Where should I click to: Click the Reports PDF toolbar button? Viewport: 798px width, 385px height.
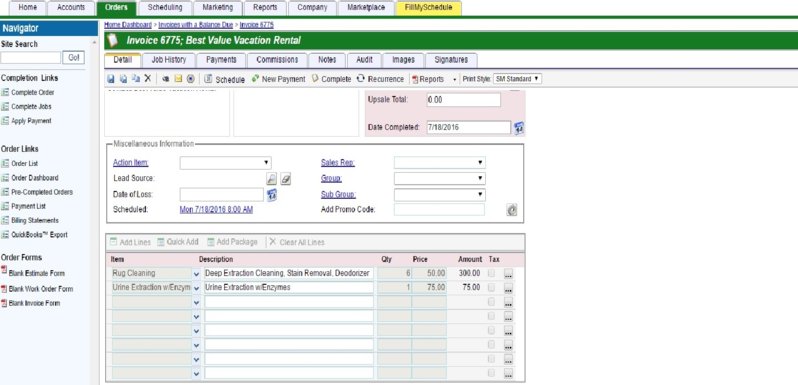click(x=428, y=79)
